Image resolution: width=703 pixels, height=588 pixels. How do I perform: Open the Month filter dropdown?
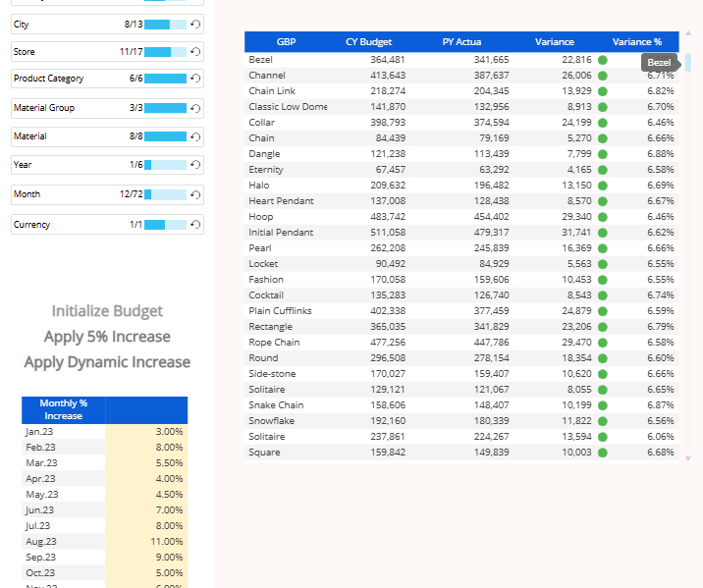tap(107, 194)
